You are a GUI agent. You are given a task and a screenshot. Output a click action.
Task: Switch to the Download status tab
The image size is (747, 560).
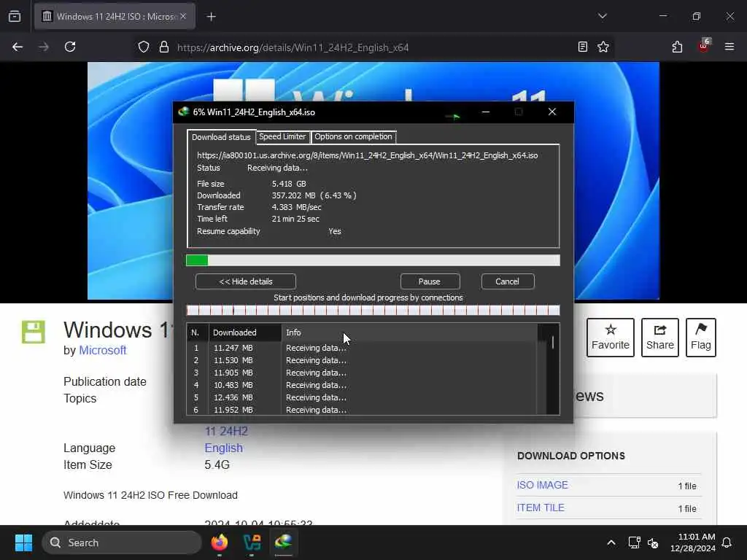coord(221,137)
